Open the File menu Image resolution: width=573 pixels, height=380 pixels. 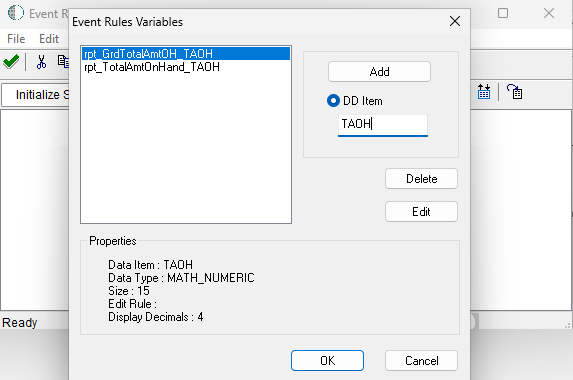(x=16, y=39)
